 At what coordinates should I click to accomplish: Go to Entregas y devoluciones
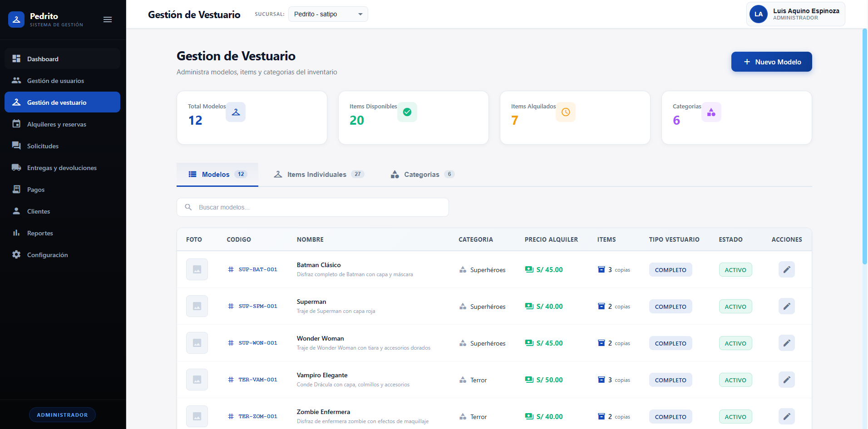click(x=62, y=168)
